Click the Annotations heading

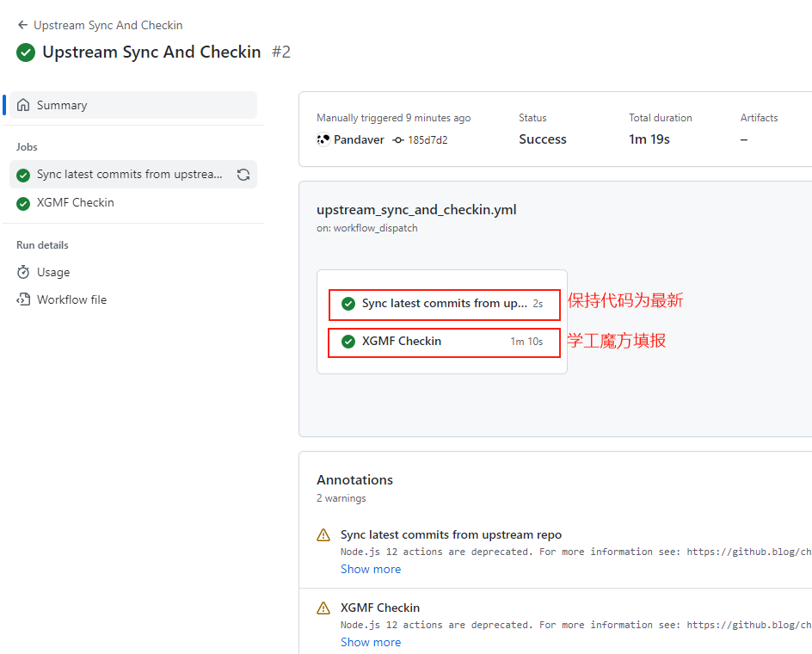[354, 480]
